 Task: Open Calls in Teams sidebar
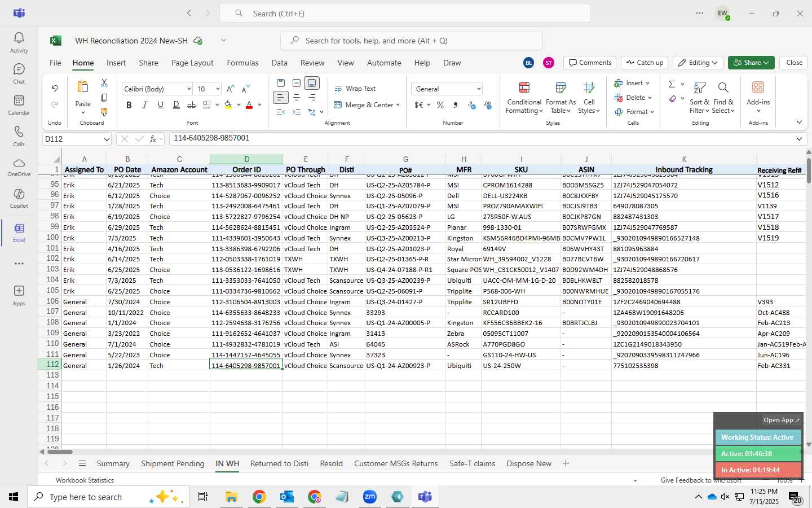click(x=19, y=136)
